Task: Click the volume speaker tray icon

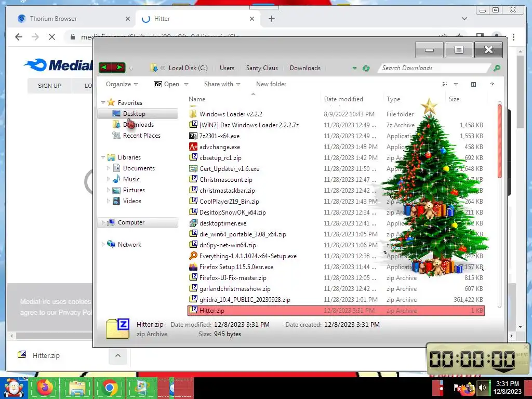Action: point(482,387)
